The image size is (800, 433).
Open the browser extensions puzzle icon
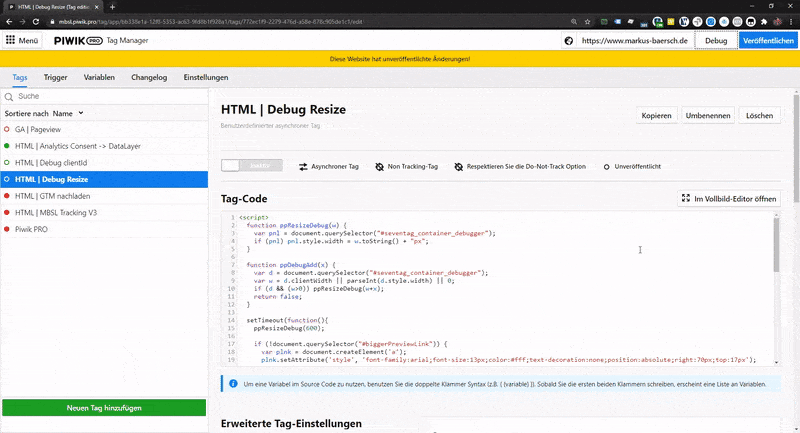[764, 22]
